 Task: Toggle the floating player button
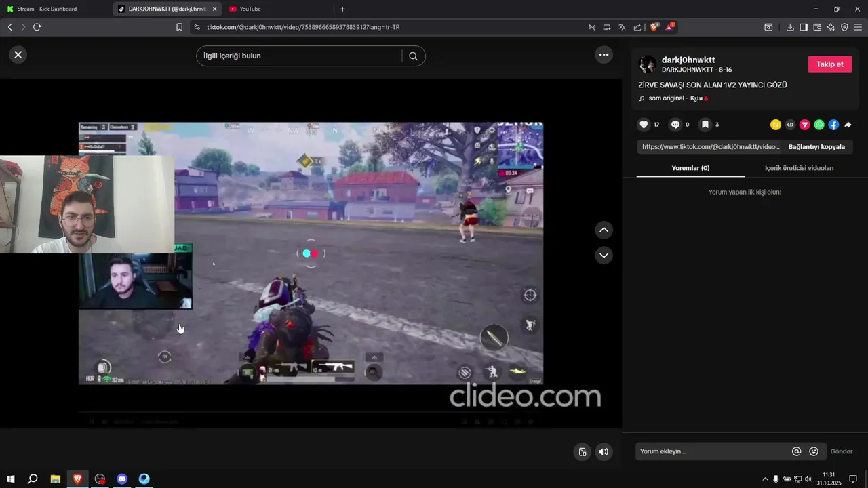pos(582,452)
